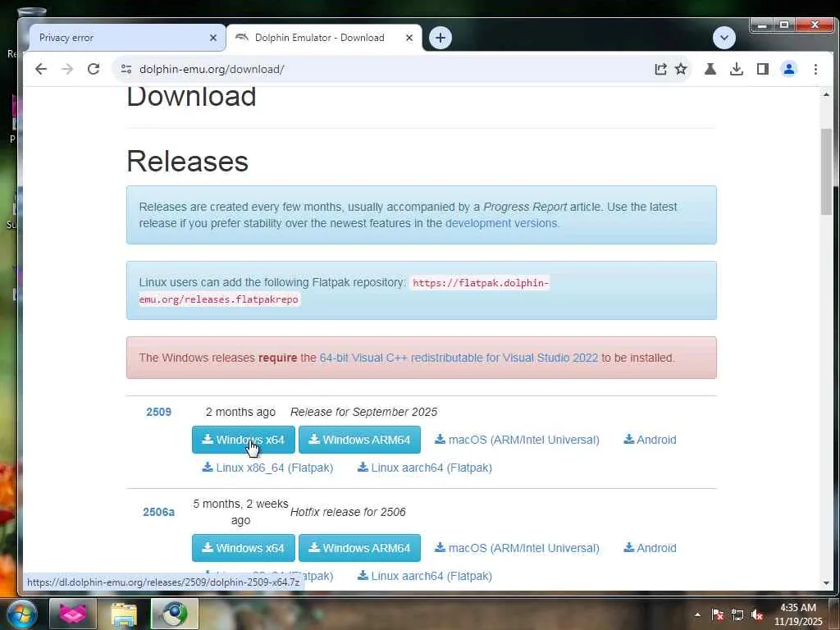This screenshot has width=840, height=630.
Task: Download macOS universal build for 2509
Action: tap(517, 440)
